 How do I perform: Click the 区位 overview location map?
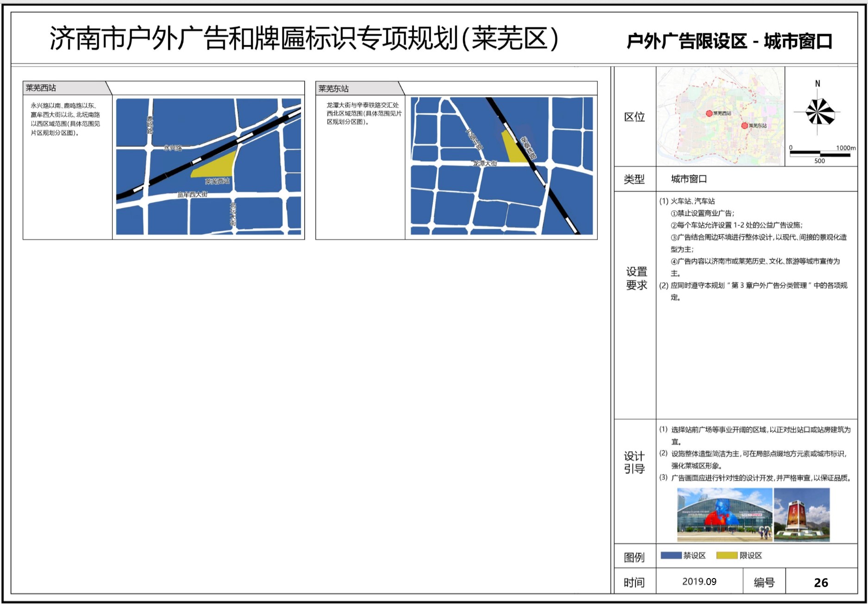click(x=720, y=116)
